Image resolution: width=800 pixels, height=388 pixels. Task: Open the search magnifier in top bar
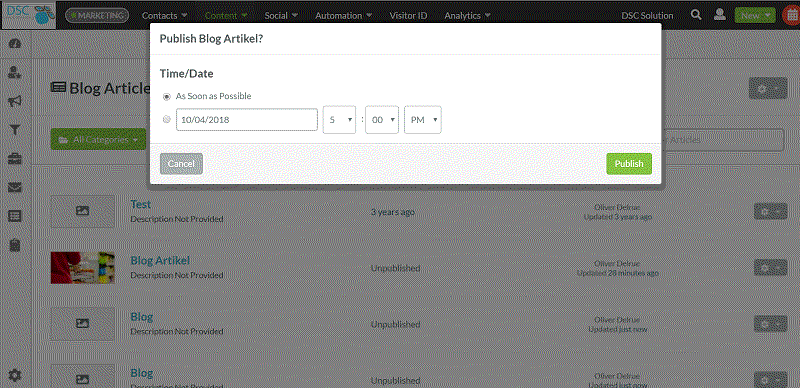click(696, 15)
